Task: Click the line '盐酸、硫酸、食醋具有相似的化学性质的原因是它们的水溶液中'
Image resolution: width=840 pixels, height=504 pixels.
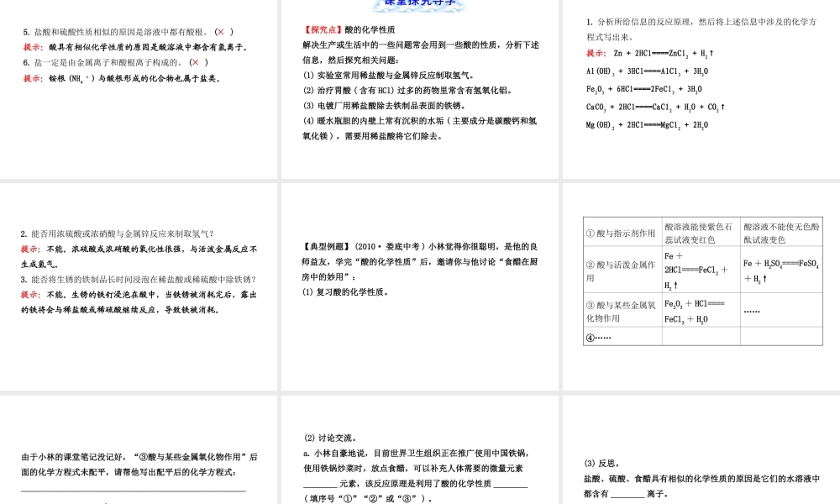Action: coord(701,478)
